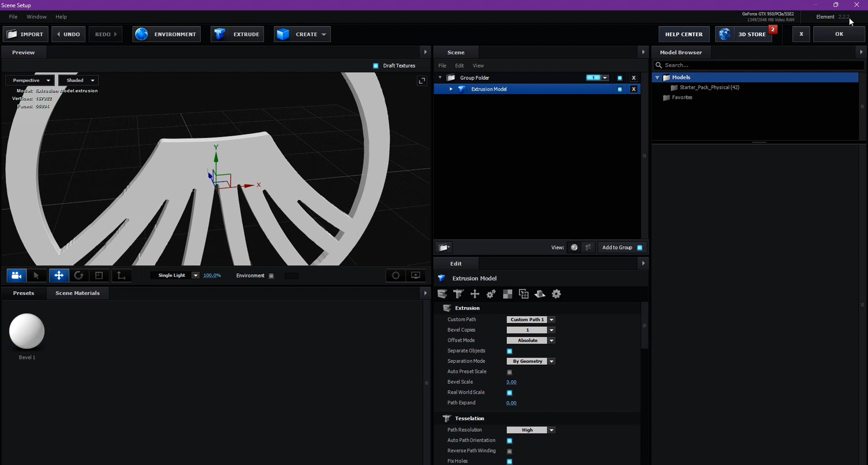Viewport: 868px width, 465px height.
Task: Click the HELP CENTER button
Action: click(x=684, y=34)
